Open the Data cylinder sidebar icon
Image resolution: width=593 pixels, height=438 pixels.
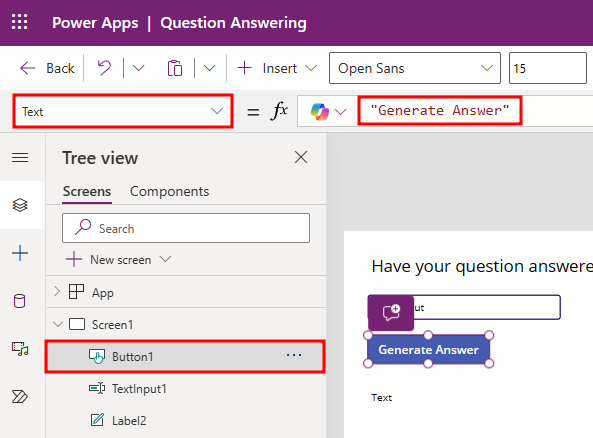click(20, 301)
